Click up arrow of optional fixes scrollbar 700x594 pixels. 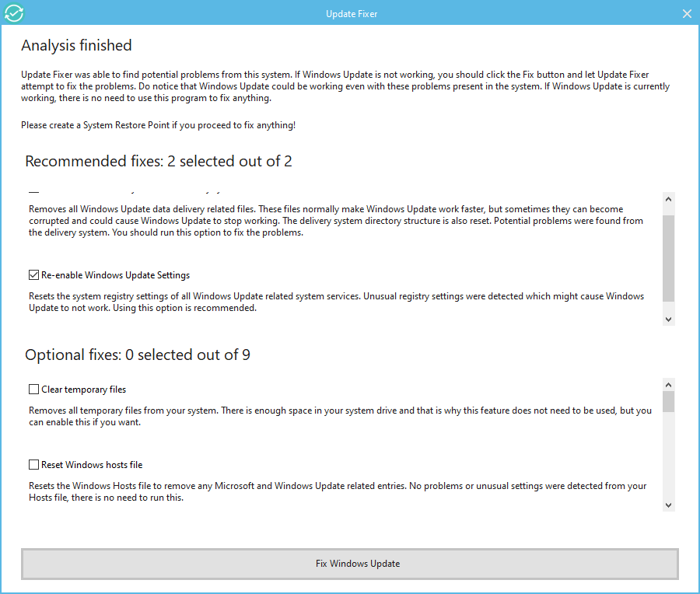668,385
